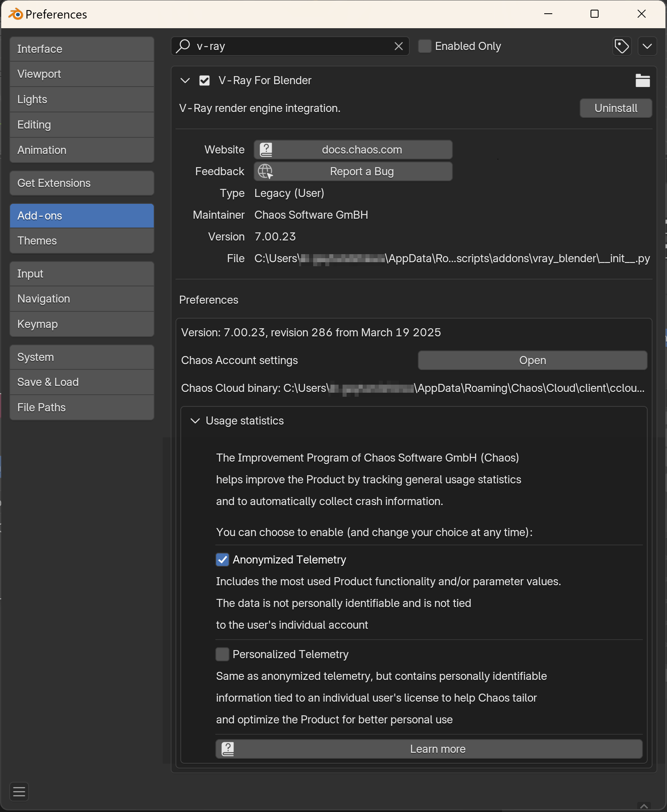Viewport: 667px width, 812px height.
Task: Click the help icon on Learn more
Action: [228, 749]
